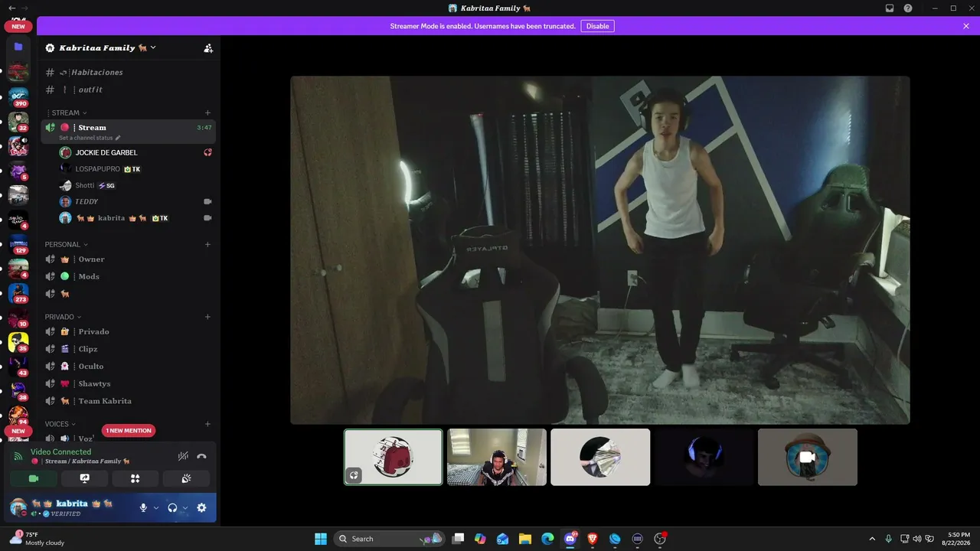The image size is (980, 551).
Task: Open the invite people icon next to server name
Action: [208, 47]
